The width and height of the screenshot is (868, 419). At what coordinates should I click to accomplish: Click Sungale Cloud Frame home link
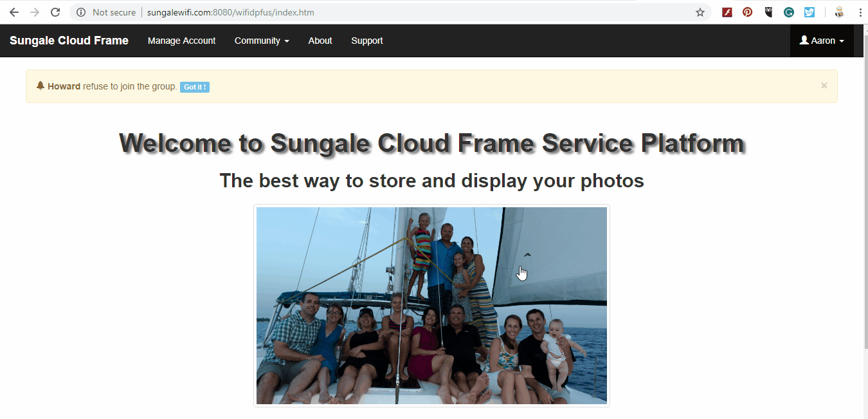click(69, 40)
